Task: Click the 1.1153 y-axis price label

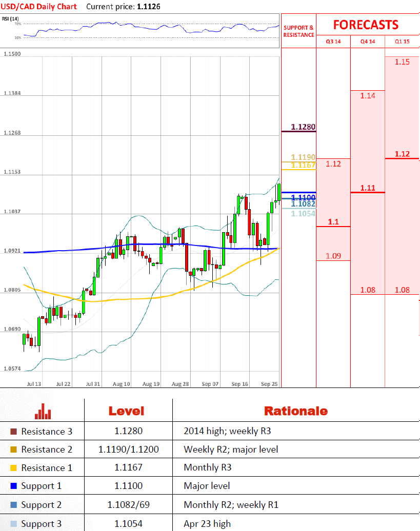Action: [12, 172]
